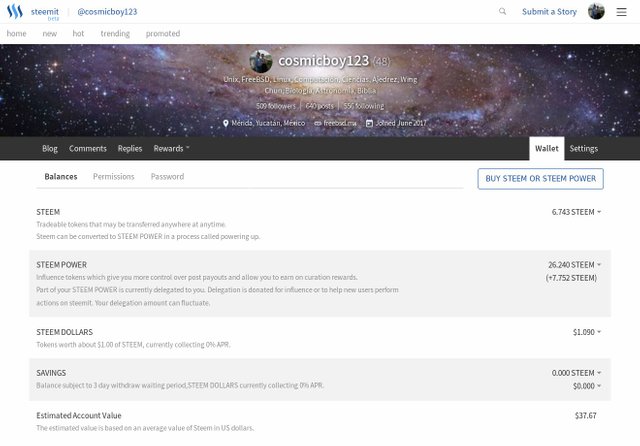This screenshot has width=640, height=446.
Task: Open the promoted posts feed
Action: 163,33
